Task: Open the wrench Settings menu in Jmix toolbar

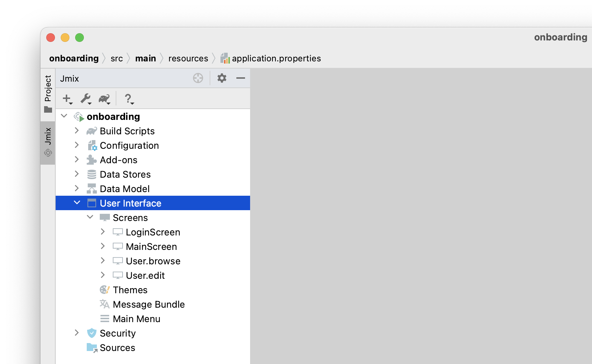Action: 86,99
